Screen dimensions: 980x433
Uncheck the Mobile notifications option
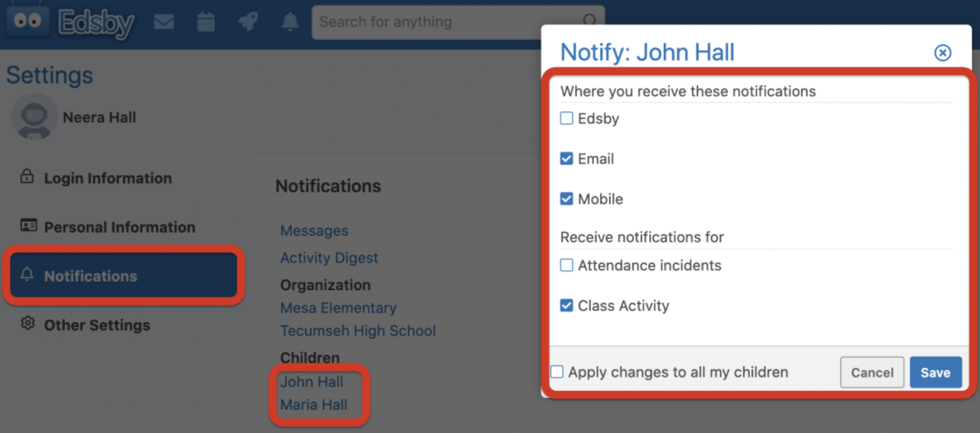[566, 198]
